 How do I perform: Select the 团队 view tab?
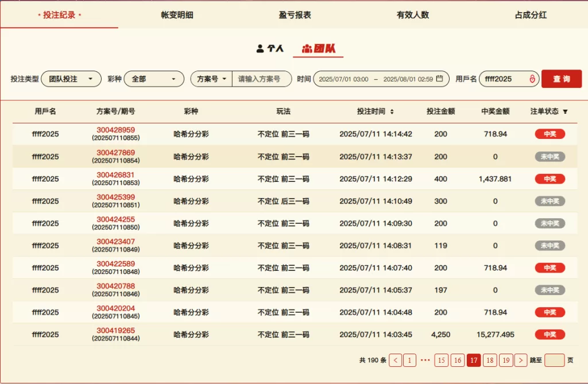(318, 48)
